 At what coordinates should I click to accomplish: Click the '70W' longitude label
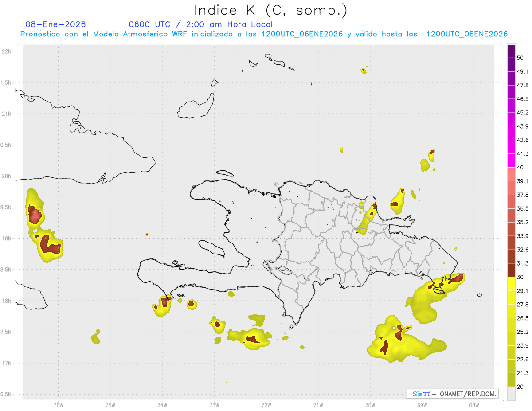[370, 405]
